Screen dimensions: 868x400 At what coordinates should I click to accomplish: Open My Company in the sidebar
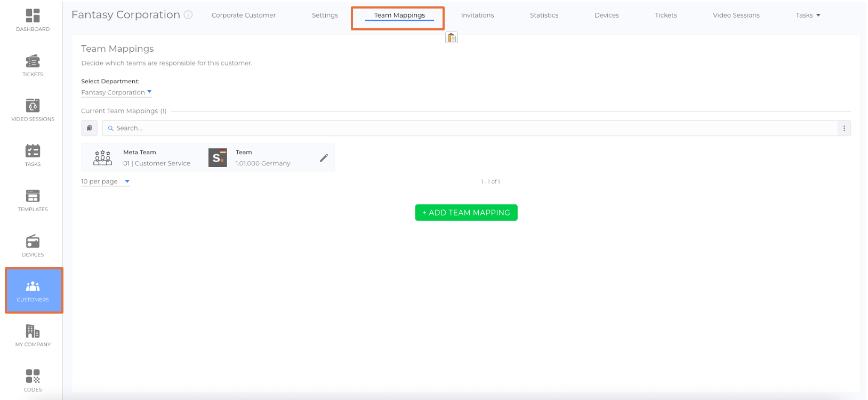[x=33, y=336]
